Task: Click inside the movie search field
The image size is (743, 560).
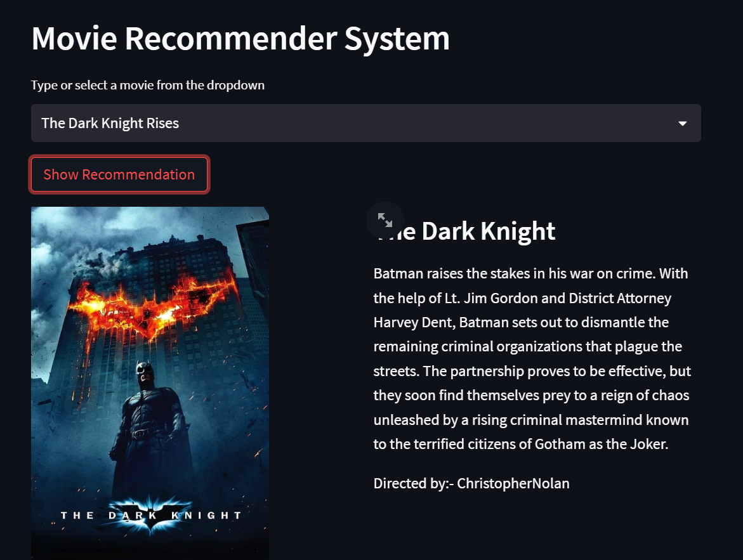Action: coord(254,123)
